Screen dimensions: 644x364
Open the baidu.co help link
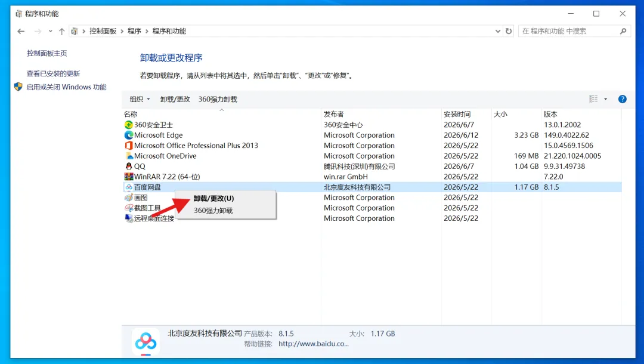point(314,344)
